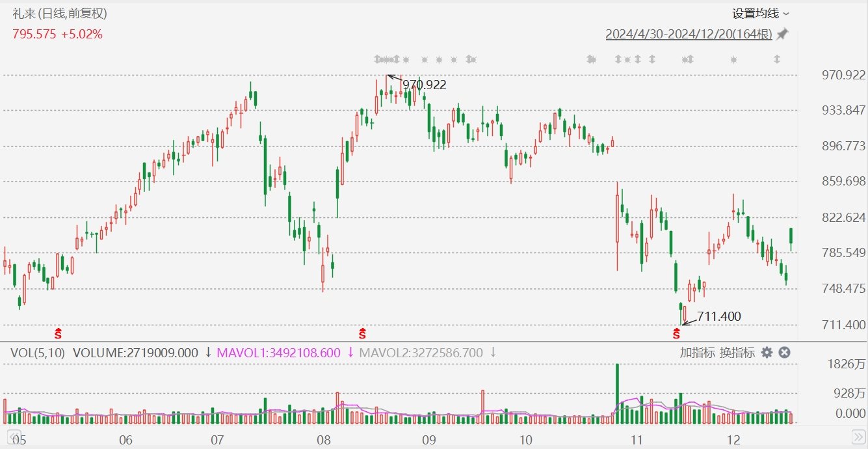Open indicator settings gear
Screen dimensions: 868x449
click(x=767, y=353)
